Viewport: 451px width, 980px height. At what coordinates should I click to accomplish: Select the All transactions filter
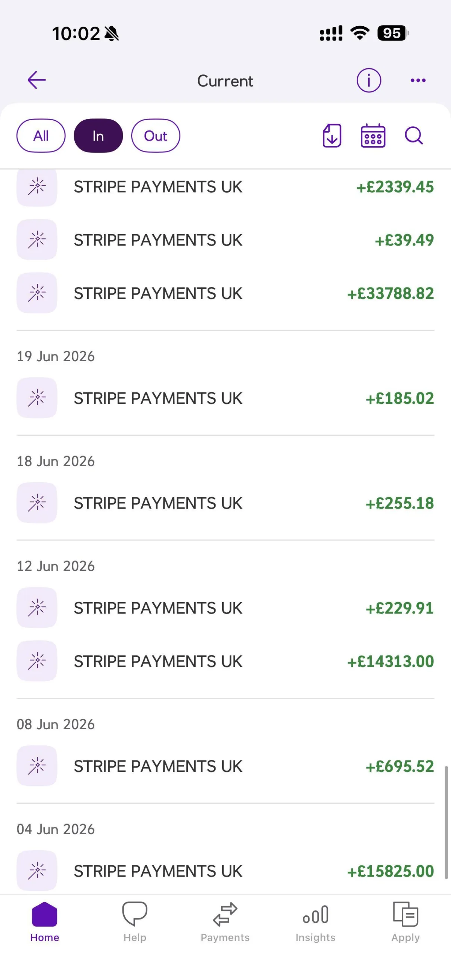(41, 136)
